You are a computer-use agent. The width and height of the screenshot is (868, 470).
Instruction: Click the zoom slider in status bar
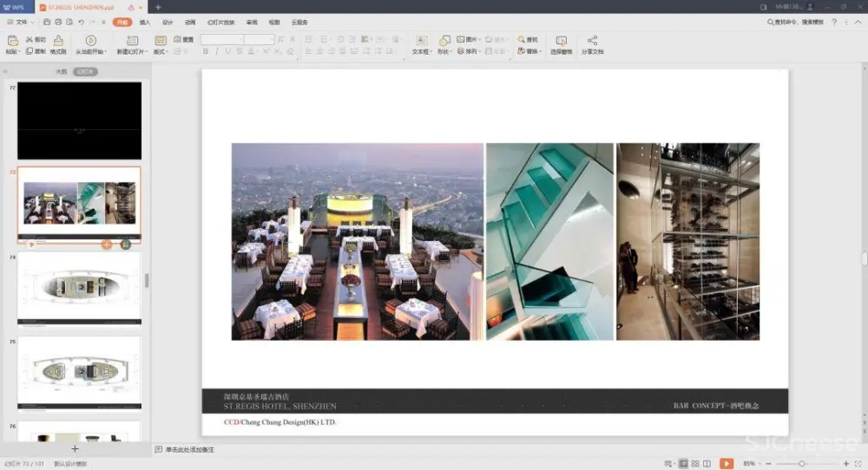tap(802, 464)
